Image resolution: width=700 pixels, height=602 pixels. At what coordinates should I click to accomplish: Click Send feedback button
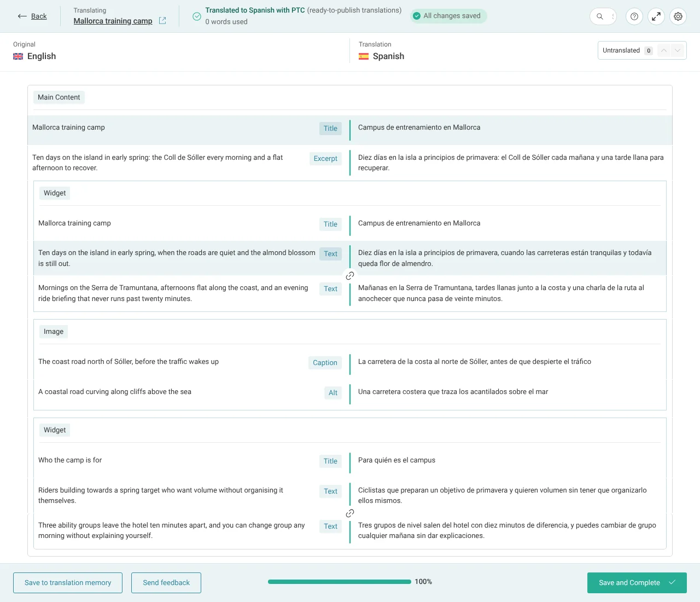coord(166,583)
